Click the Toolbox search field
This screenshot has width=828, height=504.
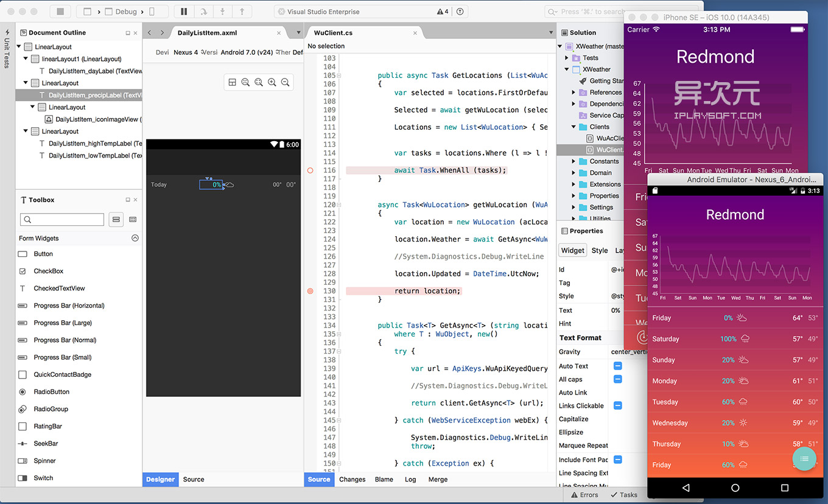(x=61, y=219)
